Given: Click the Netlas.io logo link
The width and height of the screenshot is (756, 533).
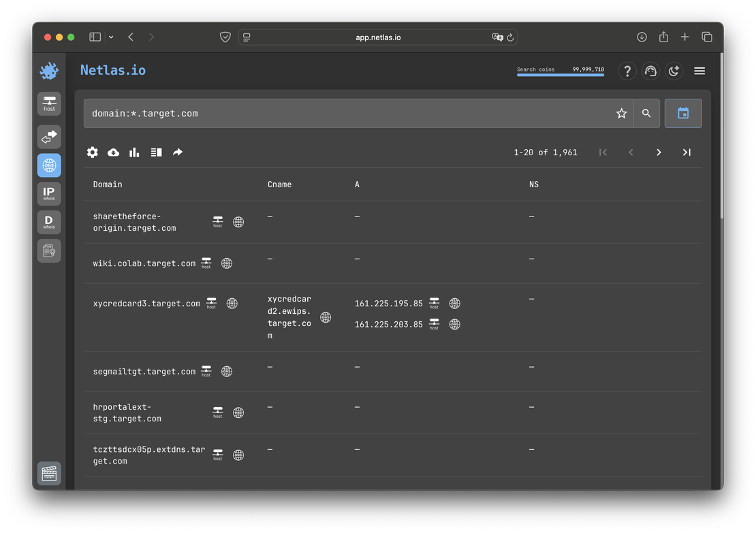Looking at the screenshot, I should coord(113,70).
